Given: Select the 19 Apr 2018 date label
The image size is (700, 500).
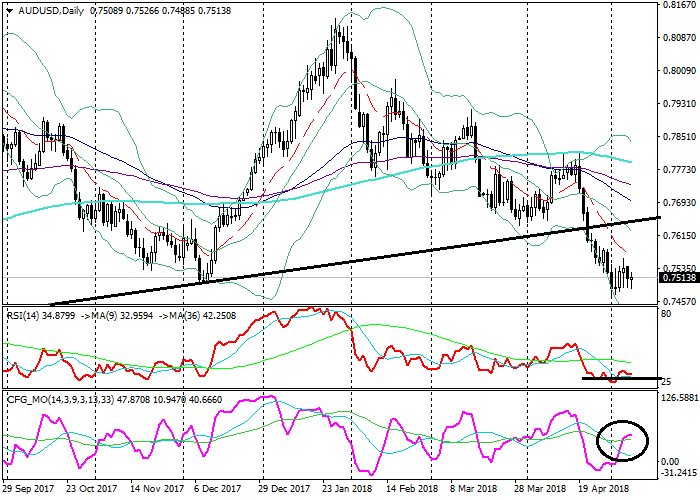Looking at the screenshot, I should [604, 492].
